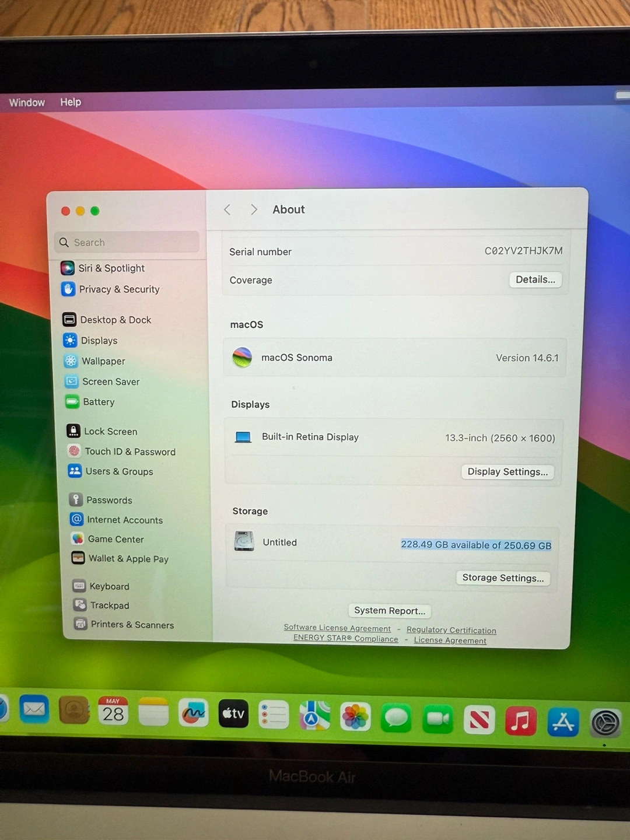Open the Software License Agreement link
Image resolution: width=630 pixels, height=840 pixels.
coord(337,628)
